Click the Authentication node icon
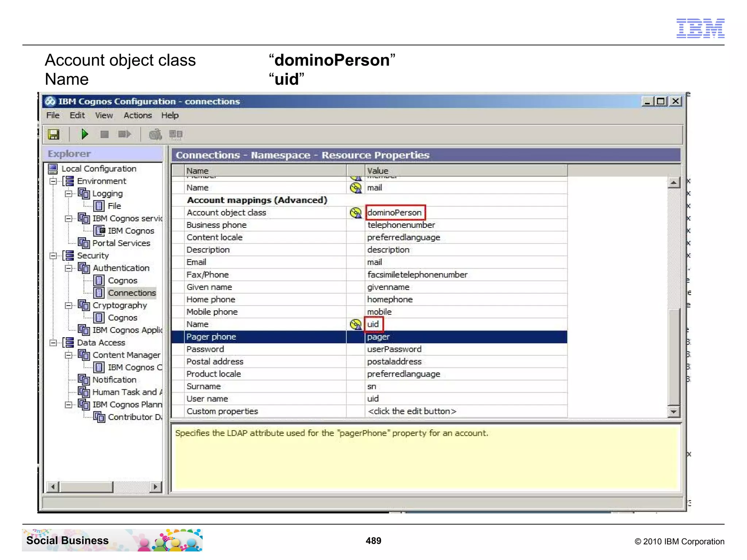The image size is (747, 560). pyautogui.click(x=84, y=268)
